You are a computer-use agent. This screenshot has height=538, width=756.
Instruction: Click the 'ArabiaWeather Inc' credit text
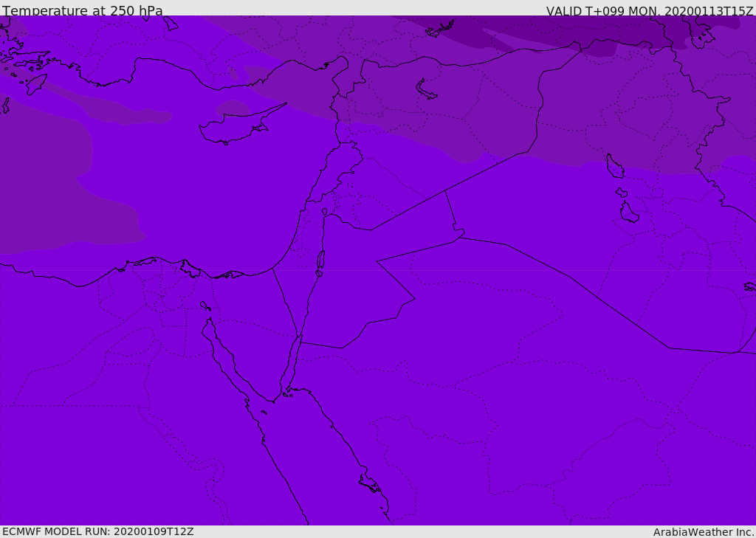click(703, 532)
